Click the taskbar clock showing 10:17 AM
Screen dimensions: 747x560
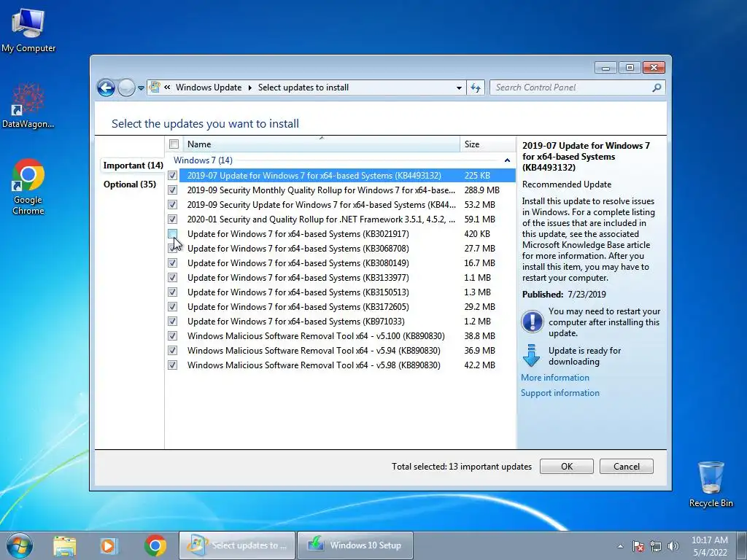coord(709,546)
